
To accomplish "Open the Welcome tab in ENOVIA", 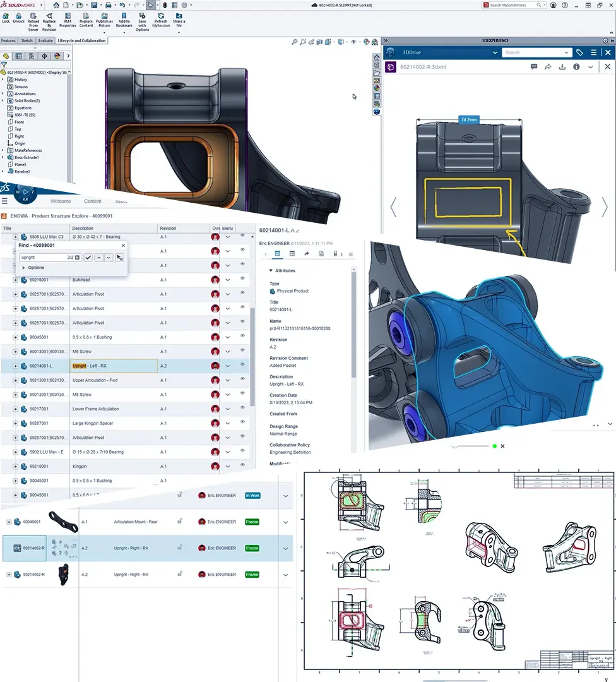I will coord(61,201).
